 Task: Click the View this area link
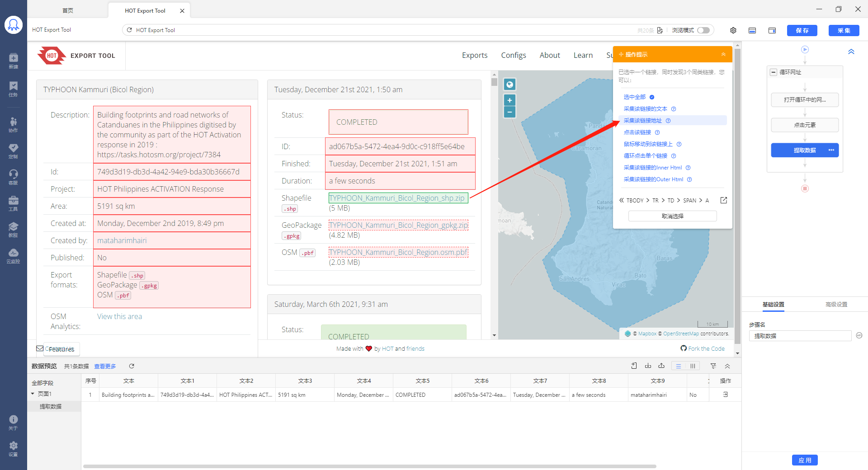coord(119,316)
